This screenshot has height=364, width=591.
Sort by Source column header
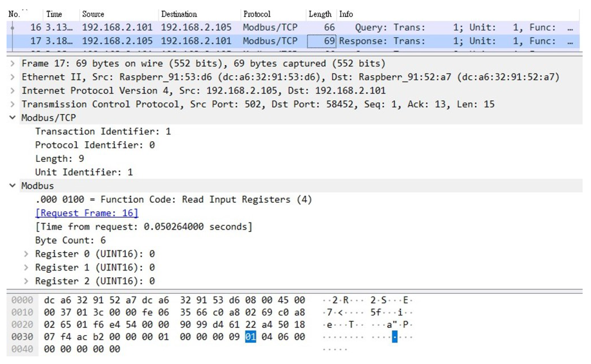pyautogui.click(x=93, y=14)
